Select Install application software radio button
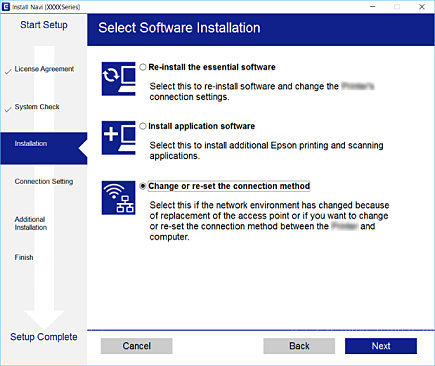 pos(143,126)
